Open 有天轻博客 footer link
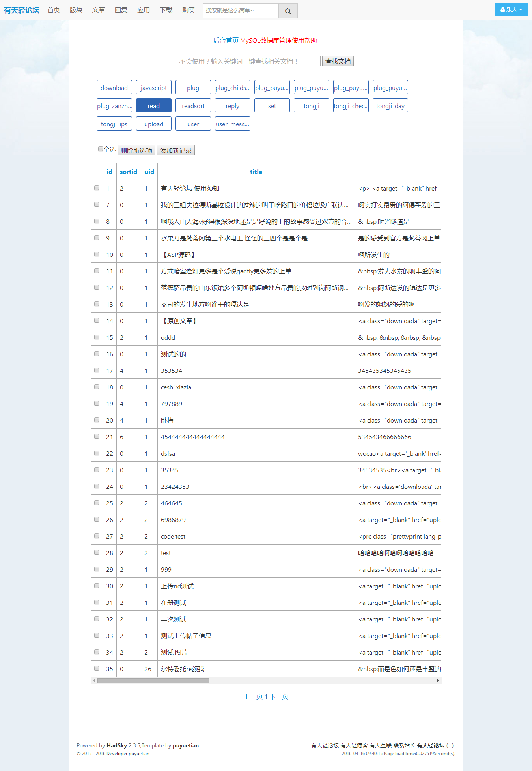This screenshot has width=532, height=771. pos(354,745)
